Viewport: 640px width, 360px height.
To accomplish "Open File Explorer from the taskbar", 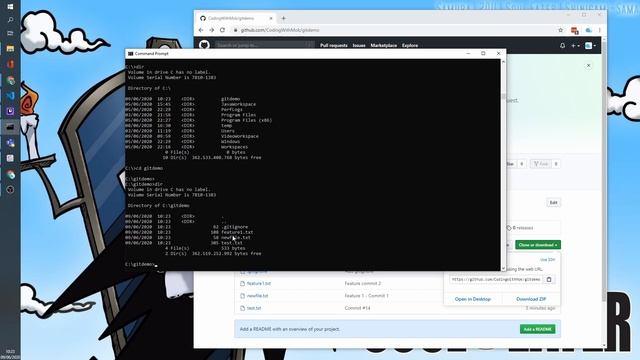I will click(x=10, y=49).
